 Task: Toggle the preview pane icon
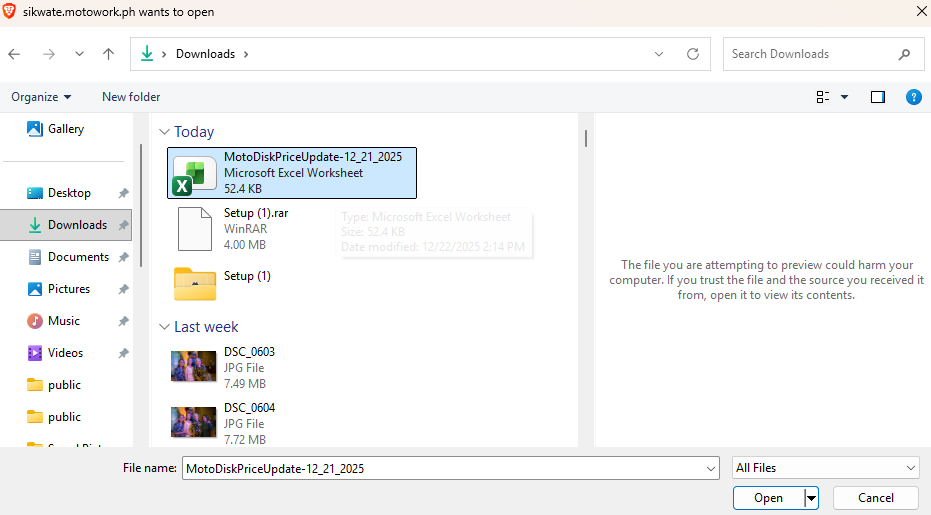click(x=877, y=97)
